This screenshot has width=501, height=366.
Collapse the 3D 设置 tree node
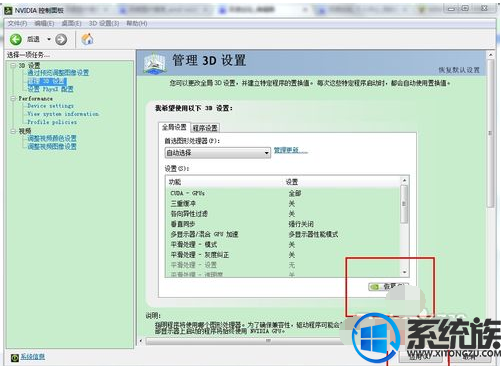pyautogui.click(x=13, y=65)
